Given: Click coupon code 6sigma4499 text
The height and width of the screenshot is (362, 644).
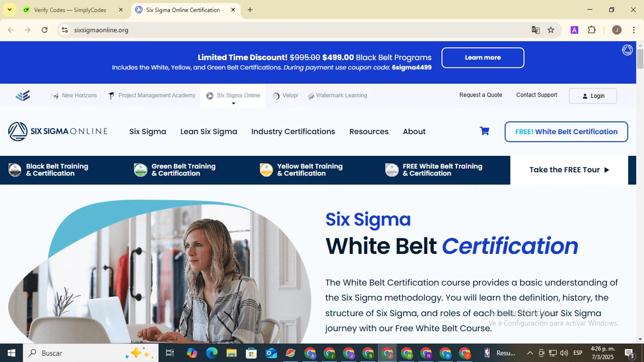Looking at the screenshot, I should (x=411, y=67).
